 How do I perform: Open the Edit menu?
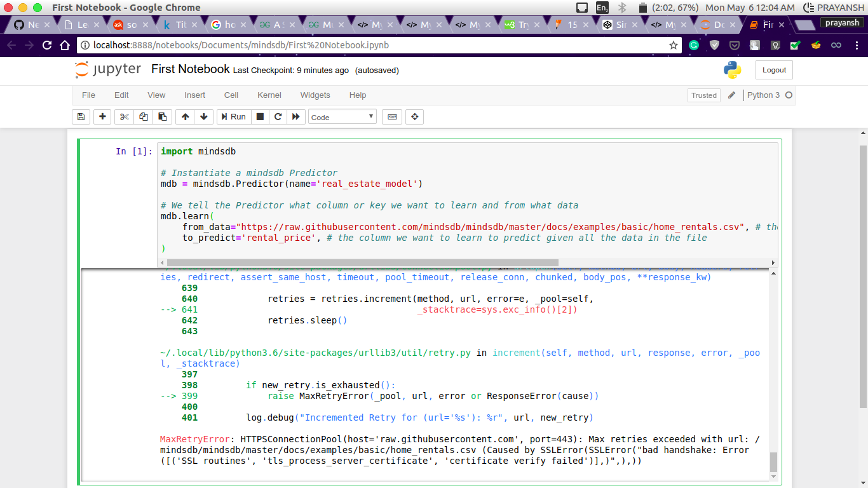(x=121, y=95)
